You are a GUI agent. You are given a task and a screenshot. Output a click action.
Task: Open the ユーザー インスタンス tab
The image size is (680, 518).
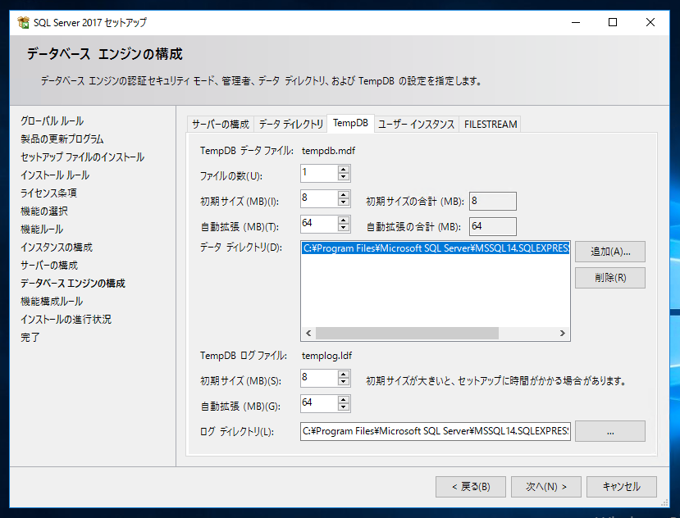(x=416, y=125)
